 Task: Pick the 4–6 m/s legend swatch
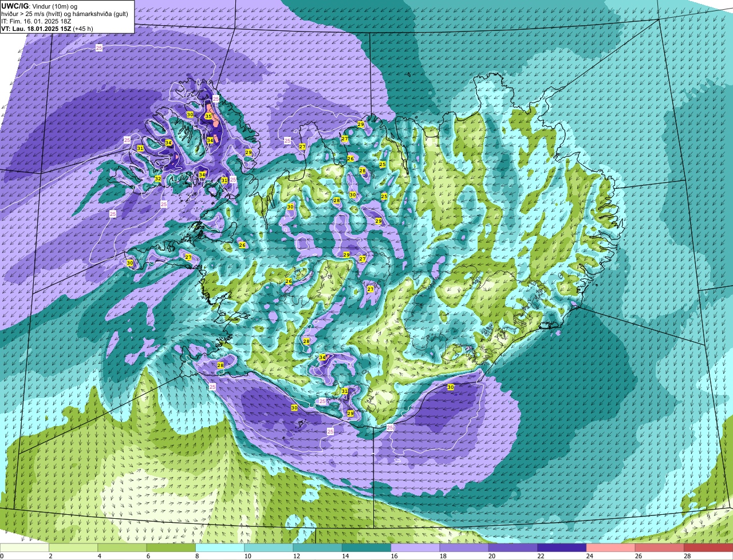coord(122,547)
